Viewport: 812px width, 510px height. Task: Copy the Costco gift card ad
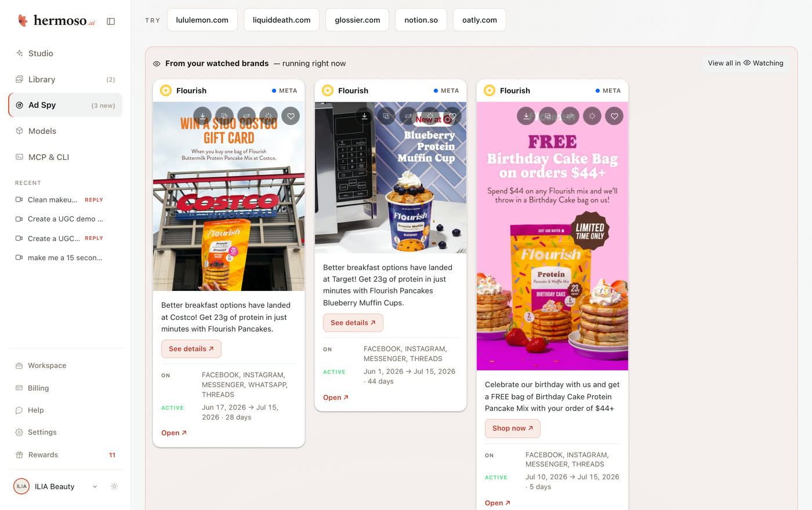[224, 116]
